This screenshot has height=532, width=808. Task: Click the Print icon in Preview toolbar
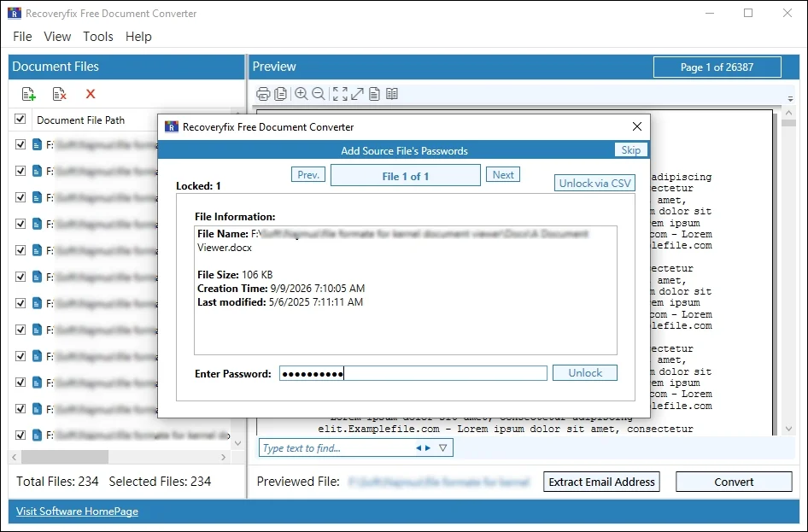click(263, 94)
